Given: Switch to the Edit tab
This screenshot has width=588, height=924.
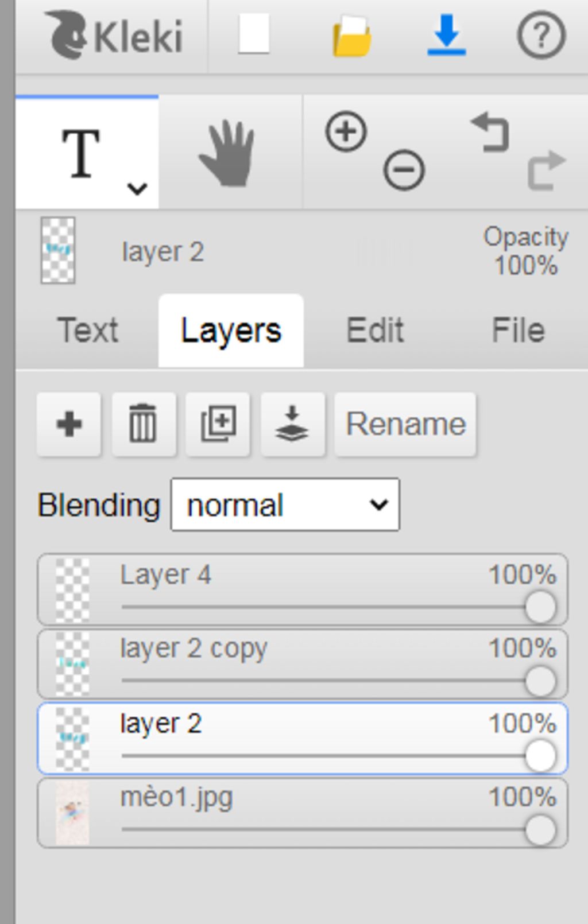Looking at the screenshot, I should click(x=375, y=331).
